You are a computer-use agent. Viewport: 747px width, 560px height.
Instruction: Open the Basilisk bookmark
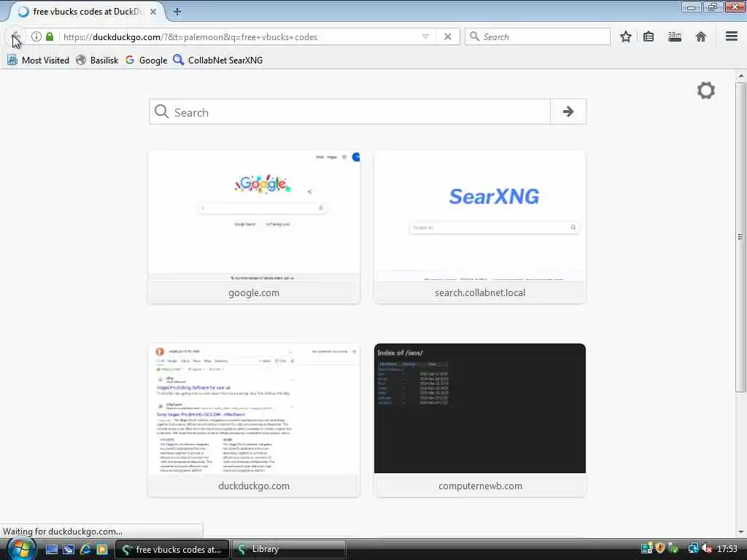pos(97,61)
